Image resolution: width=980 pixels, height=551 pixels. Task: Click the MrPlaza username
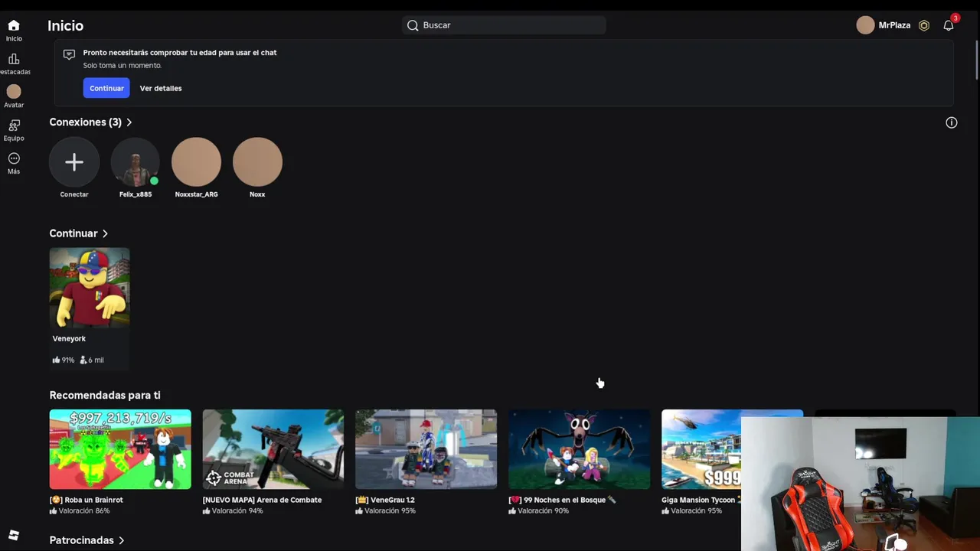pos(894,25)
